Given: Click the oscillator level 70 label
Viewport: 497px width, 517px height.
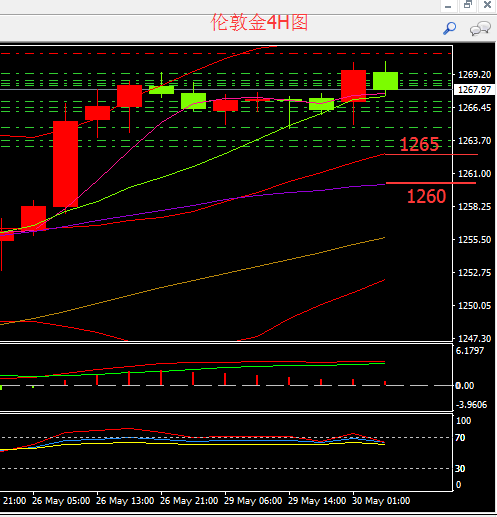Looking at the screenshot, I should pos(460,438).
